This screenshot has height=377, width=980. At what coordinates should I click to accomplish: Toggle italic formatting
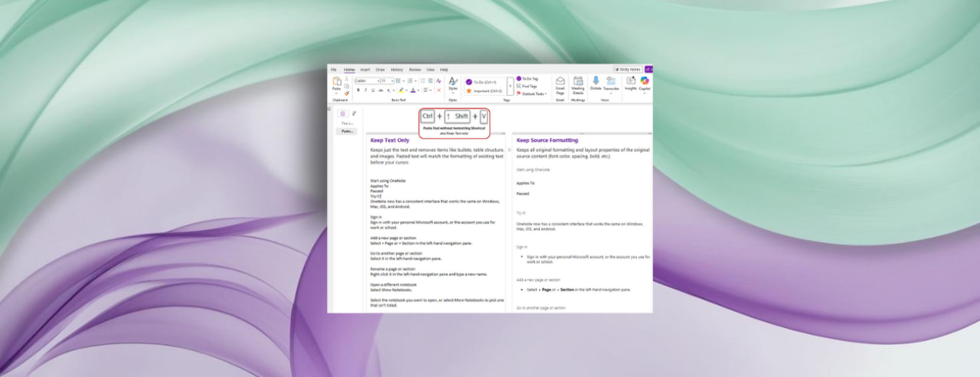[366, 90]
